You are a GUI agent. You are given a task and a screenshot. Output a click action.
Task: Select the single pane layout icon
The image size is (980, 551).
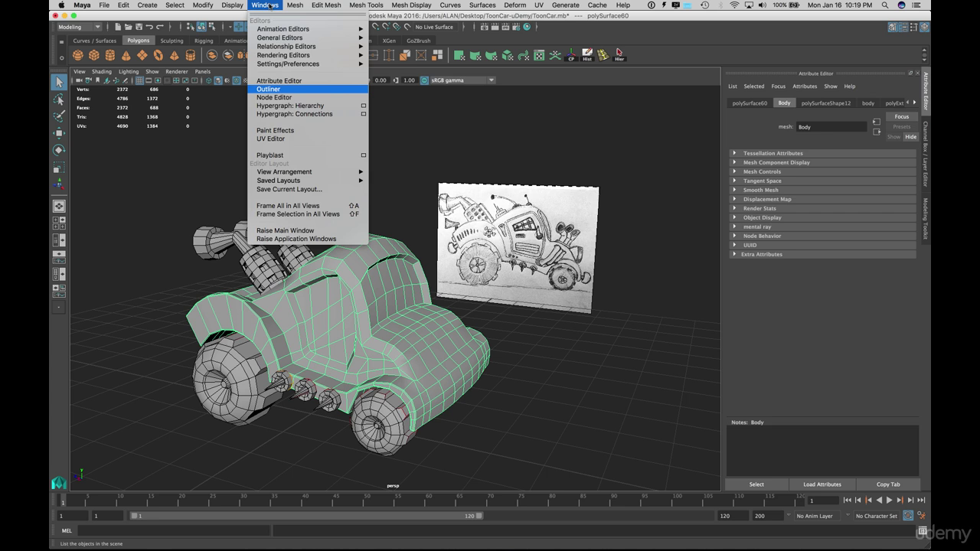tap(59, 206)
